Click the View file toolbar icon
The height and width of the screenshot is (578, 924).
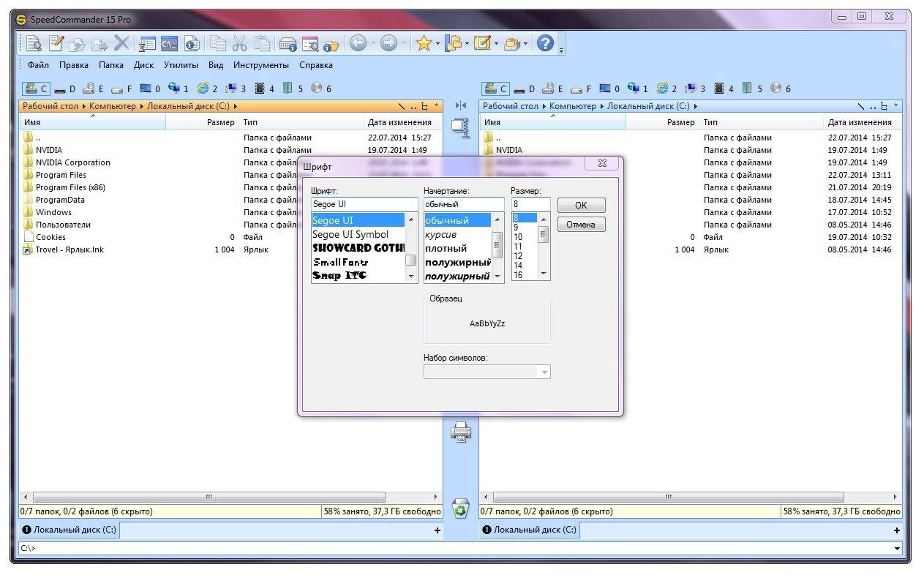tap(34, 44)
